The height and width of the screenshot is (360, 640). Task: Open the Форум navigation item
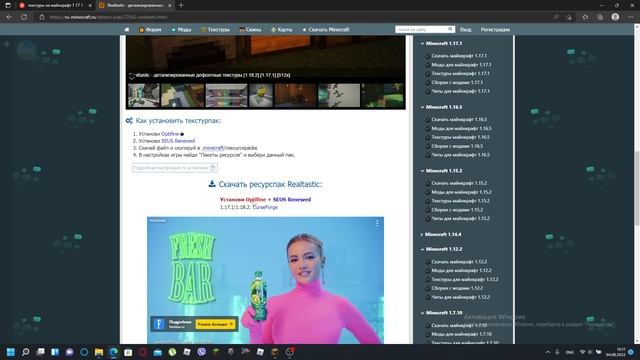pos(150,29)
